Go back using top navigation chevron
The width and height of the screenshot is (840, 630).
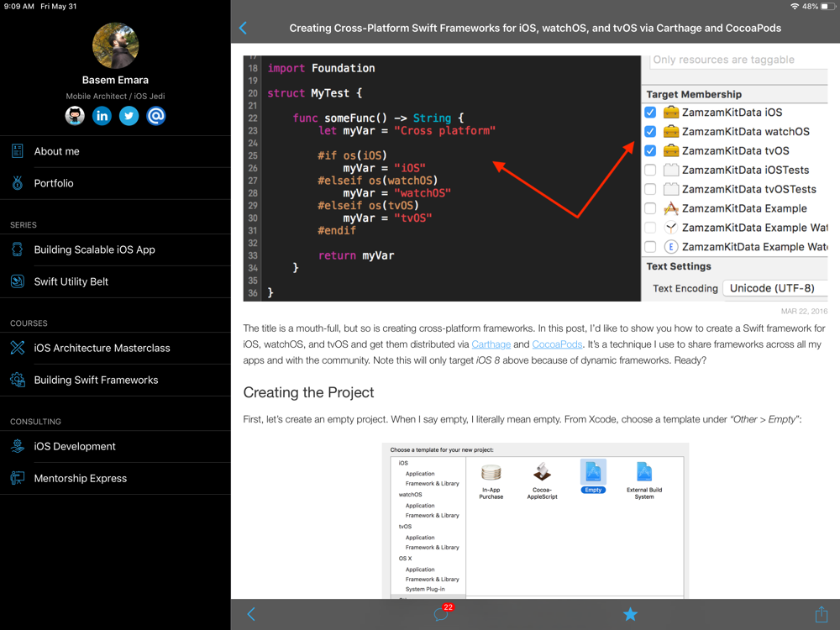[x=244, y=28]
